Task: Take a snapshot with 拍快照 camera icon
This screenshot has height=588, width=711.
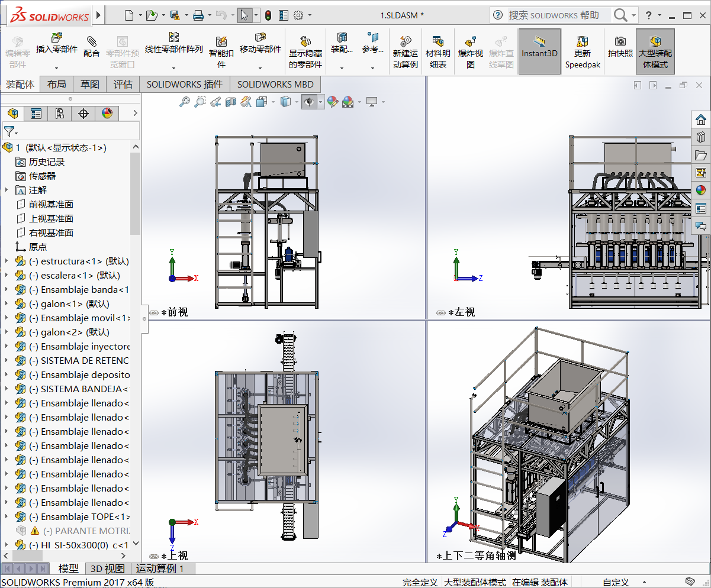Action: click(x=620, y=41)
